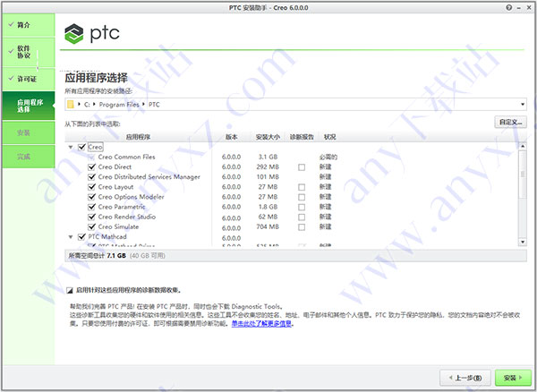
Task: Uncheck Creo Render Studio checkbox
Action: pyautogui.click(x=91, y=217)
